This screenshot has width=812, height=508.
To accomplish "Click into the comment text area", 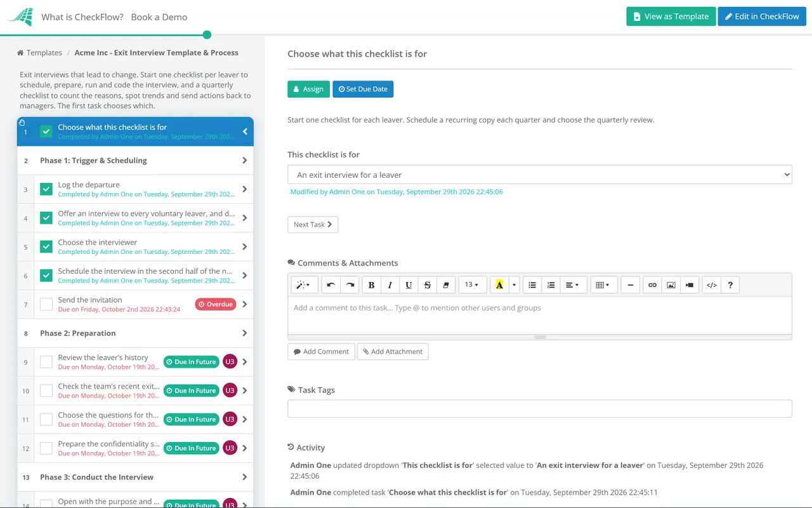I will click(x=540, y=316).
